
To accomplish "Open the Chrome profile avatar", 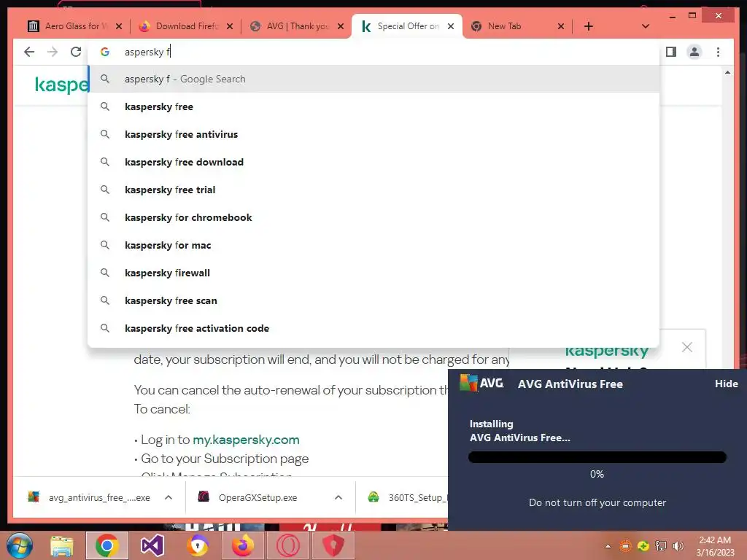I will (694, 52).
